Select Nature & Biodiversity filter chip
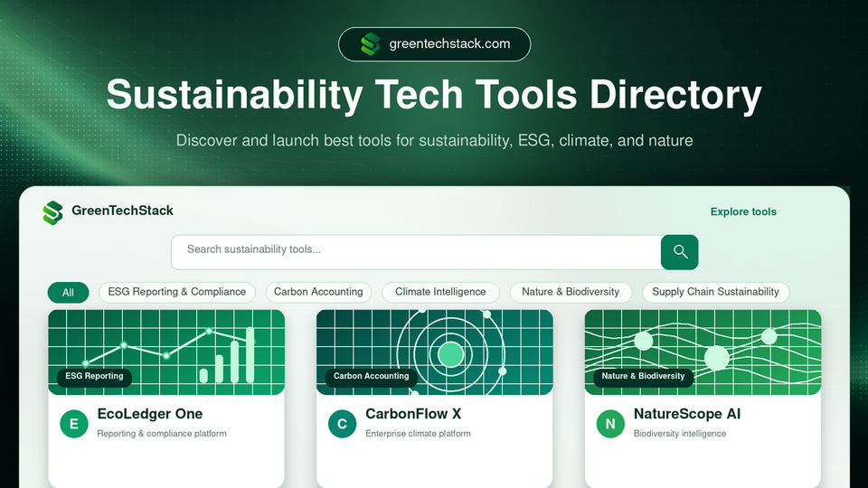Viewport: 868px width, 488px height. (x=571, y=292)
